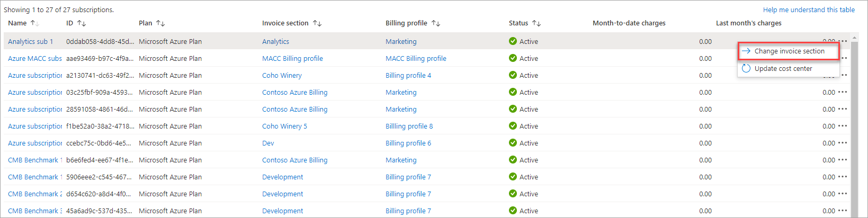The width and height of the screenshot is (868, 218).
Task: Sort by Plan column arrows
Action: tap(160, 23)
